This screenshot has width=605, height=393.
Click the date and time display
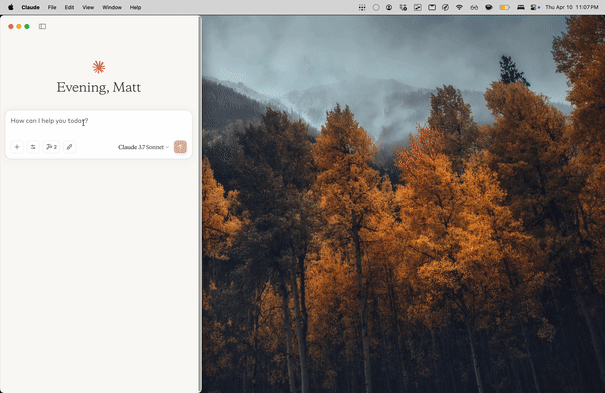[572, 7]
